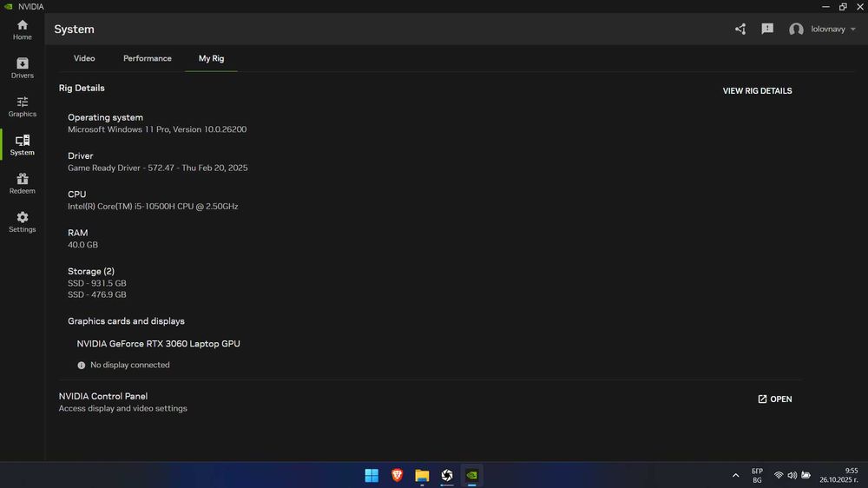
Task: Click the SSD - 931.5 GB entry
Action: (x=97, y=283)
